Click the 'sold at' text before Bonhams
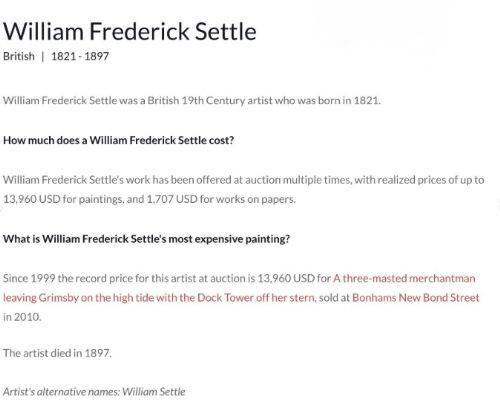The height and width of the screenshot is (407, 500). [x=334, y=297]
